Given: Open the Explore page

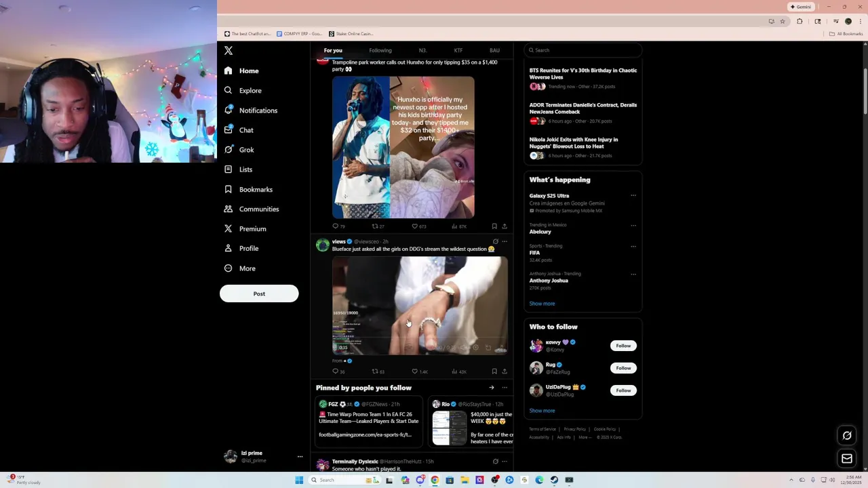Looking at the screenshot, I should (243, 90).
